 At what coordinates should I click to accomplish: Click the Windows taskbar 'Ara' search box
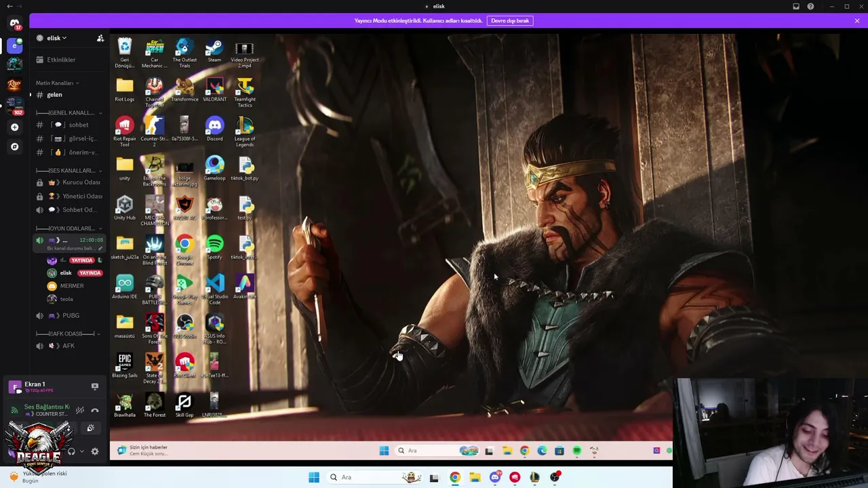(x=374, y=477)
